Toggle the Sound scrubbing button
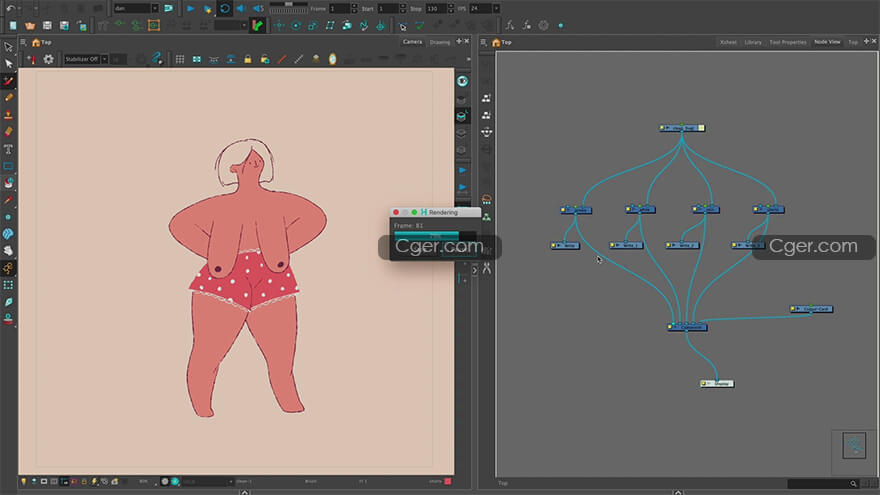Viewport: 880px width, 495px height. [x=258, y=8]
